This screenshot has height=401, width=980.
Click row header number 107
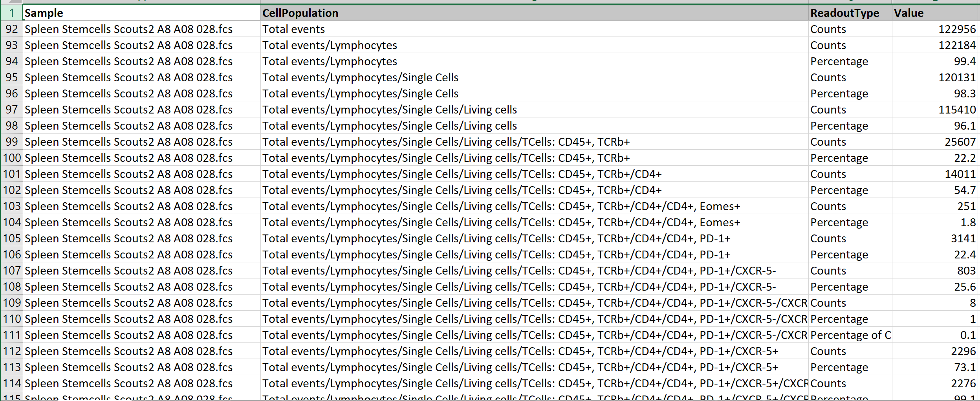click(12, 271)
